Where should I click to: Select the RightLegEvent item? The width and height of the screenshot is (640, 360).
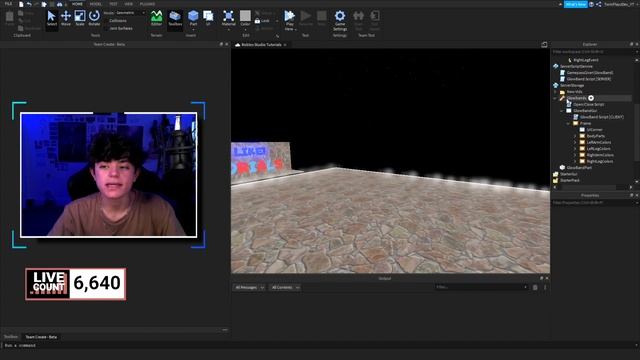pos(586,60)
